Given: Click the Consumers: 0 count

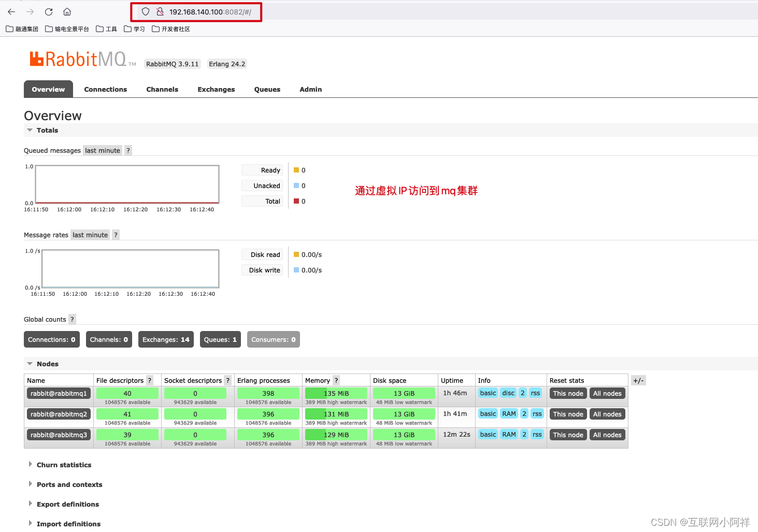Looking at the screenshot, I should point(274,339).
